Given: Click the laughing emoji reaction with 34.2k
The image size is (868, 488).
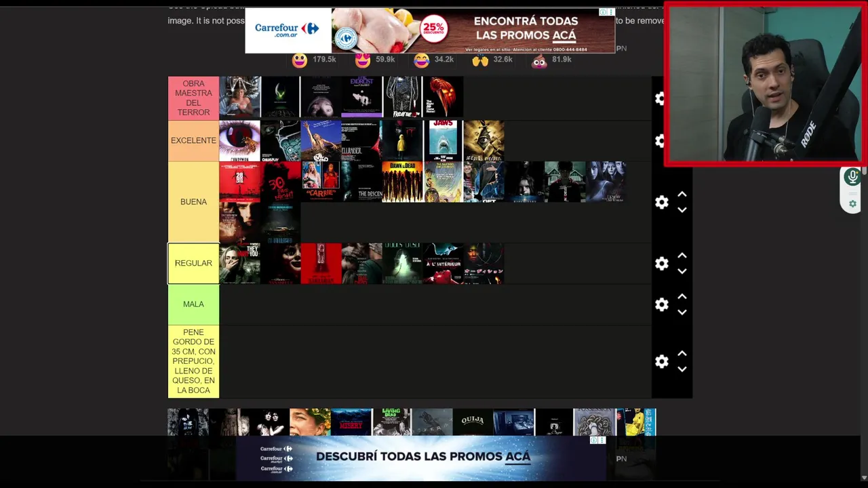Looking at the screenshot, I should 422,60.
